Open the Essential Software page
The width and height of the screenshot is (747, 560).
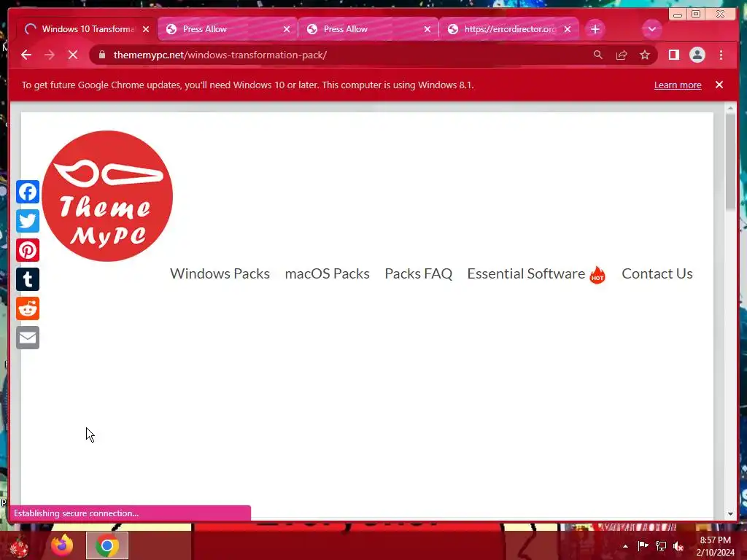(x=536, y=274)
